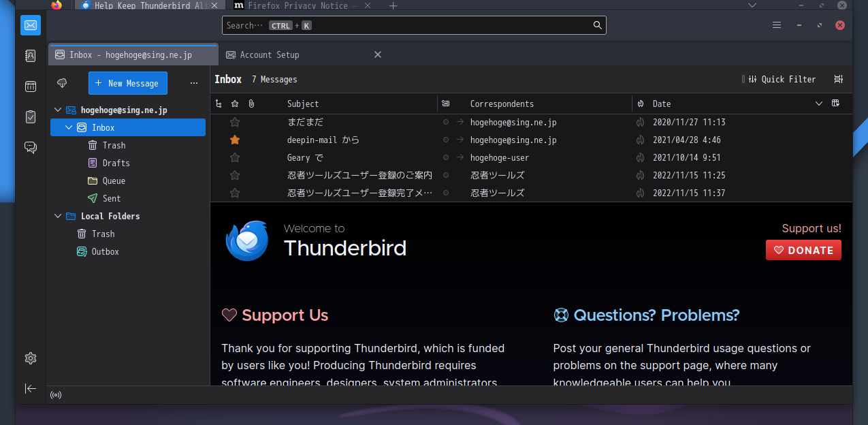Select Firefox tab Help Keep Thunderbird Alive

[150, 5]
